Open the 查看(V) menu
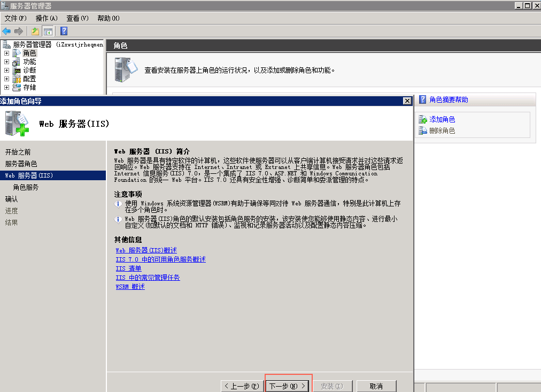 pyautogui.click(x=78, y=18)
